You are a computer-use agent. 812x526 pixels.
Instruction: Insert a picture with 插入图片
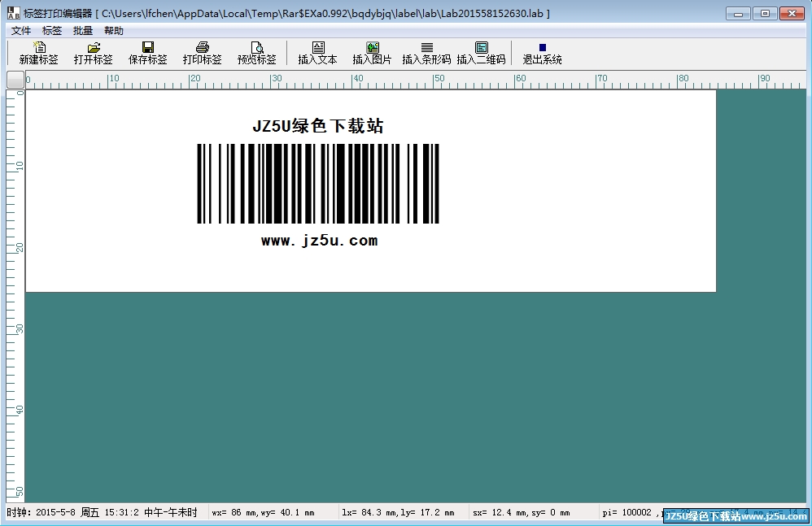[x=372, y=54]
